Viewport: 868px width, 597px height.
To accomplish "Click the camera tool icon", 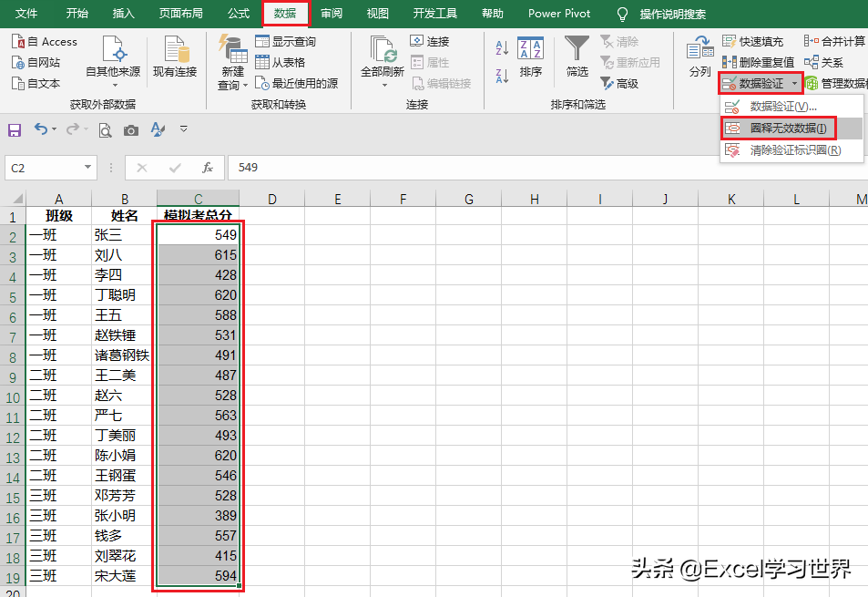I will tap(131, 130).
